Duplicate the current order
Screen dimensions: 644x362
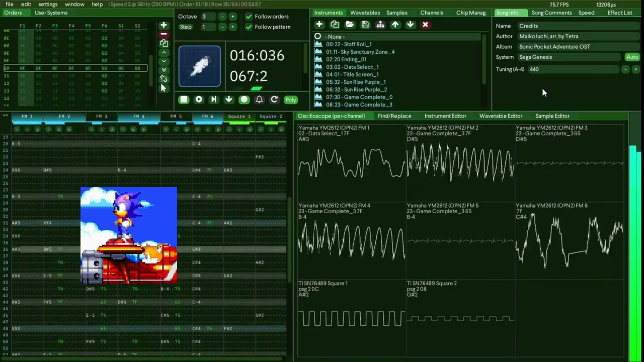(x=164, y=43)
